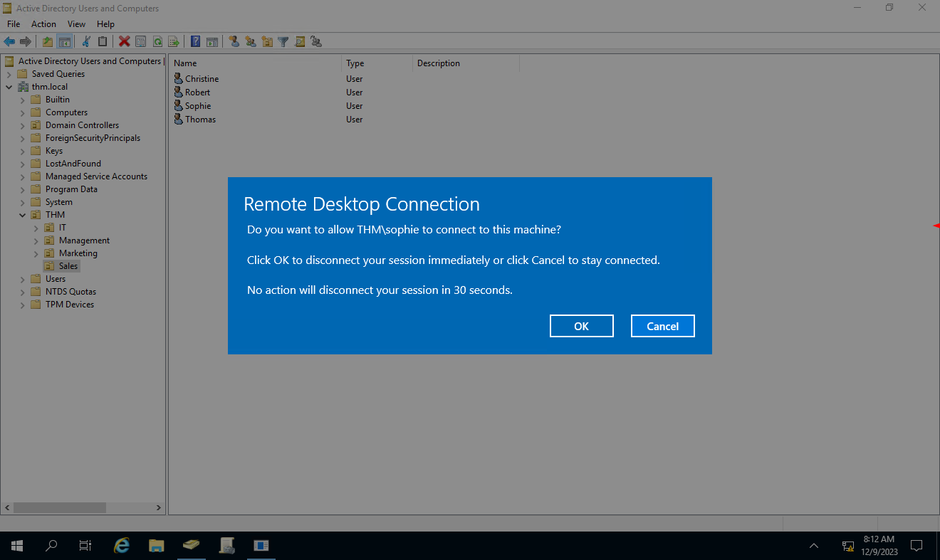Open the File menu
The height and width of the screenshot is (560, 940).
click(x=14, y=24)
